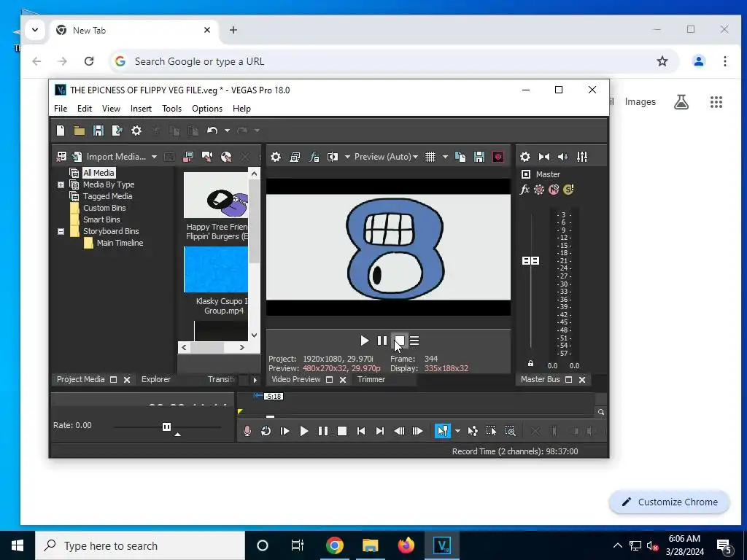Toggle the Master fader channel lock
This screenshot has height=560, width=747.
click(530, 363)
